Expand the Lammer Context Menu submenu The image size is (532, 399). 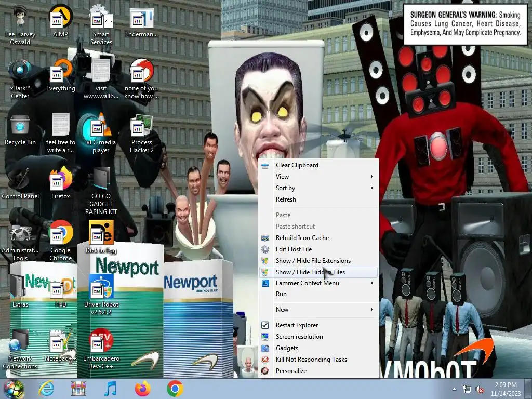click(318, 283)
